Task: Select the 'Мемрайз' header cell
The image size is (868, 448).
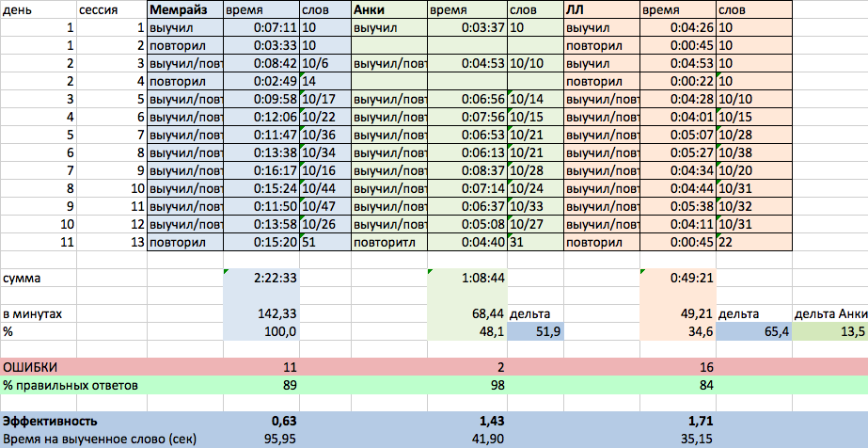Action: pos(185,10)
